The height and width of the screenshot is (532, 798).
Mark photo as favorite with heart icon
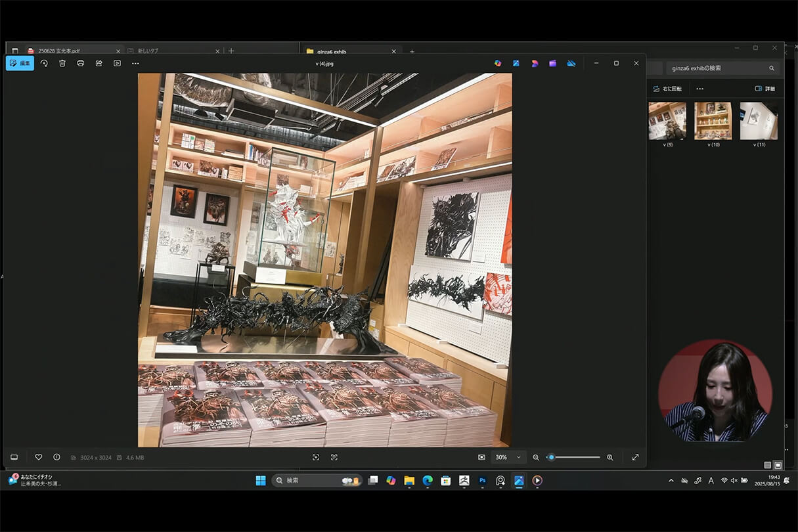point(39,457)
